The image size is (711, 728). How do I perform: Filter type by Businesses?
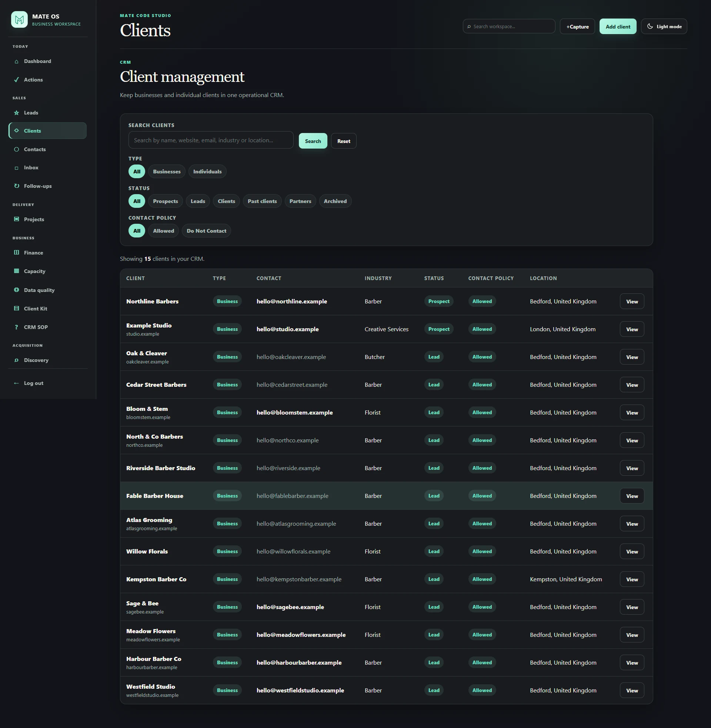pos(167,172)
